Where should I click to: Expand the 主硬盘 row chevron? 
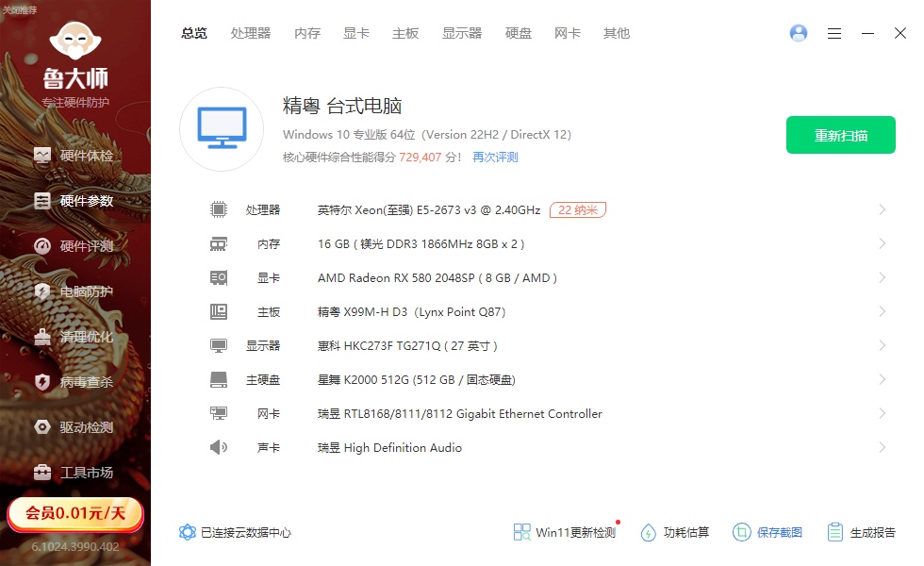pos(882,379)
